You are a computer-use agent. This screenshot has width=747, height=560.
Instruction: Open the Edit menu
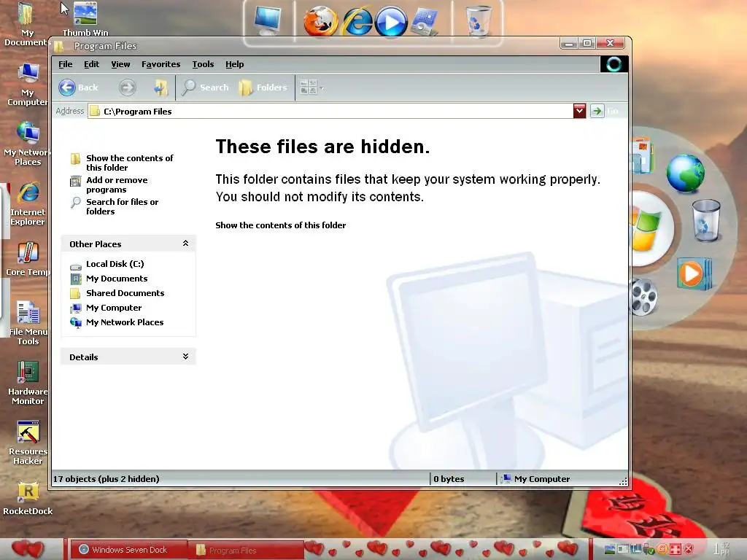click(91, 64)
